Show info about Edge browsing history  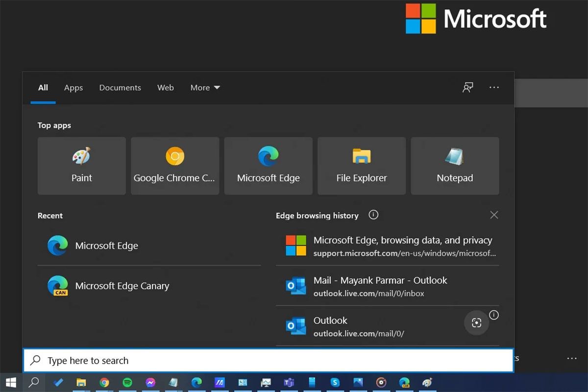pyautogui.click(x=373, y=215)
